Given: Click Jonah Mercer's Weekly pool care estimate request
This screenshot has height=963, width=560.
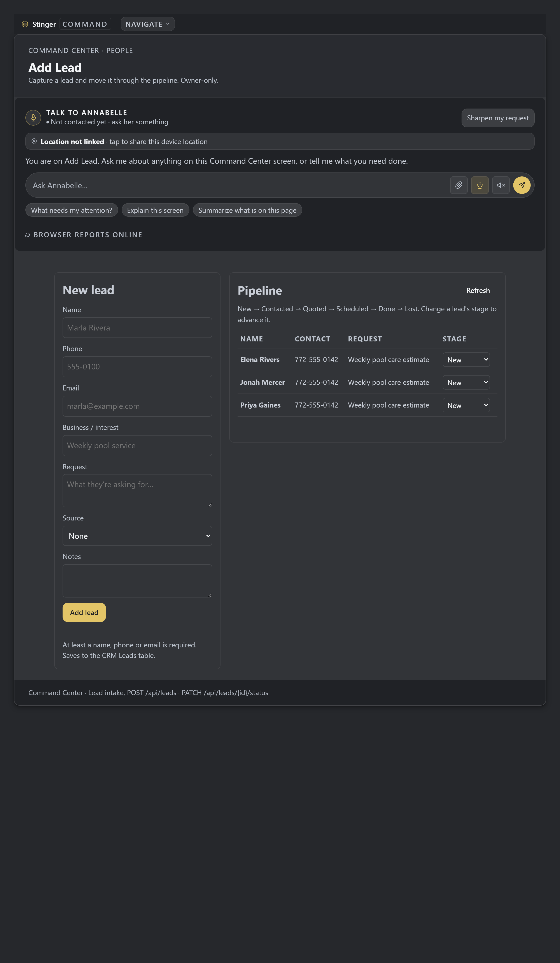Looking at the screenshot, I should point(388,383).
